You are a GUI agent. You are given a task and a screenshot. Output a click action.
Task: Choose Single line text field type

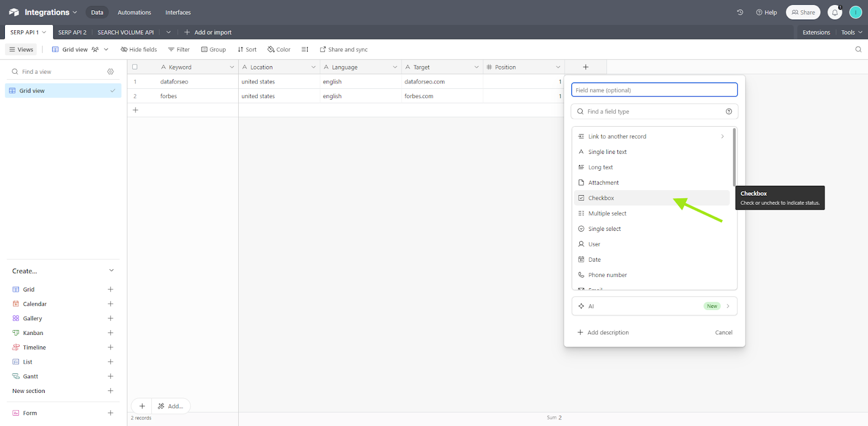coord(652,152)
